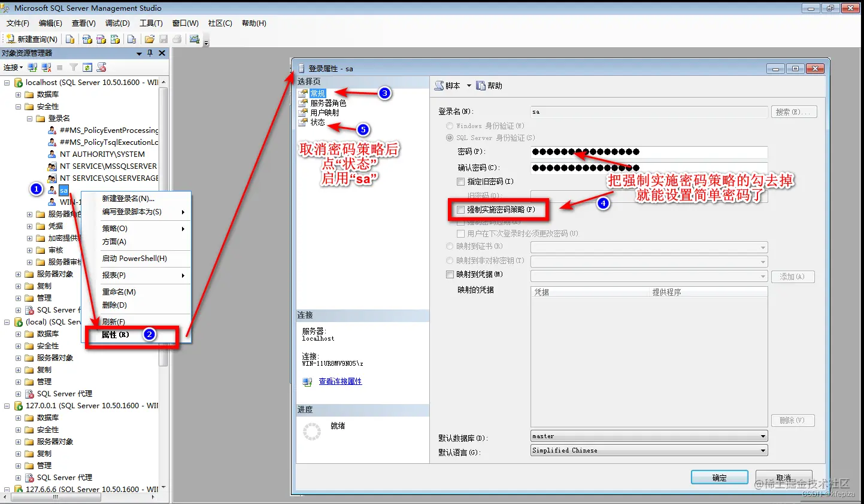Collapse the 127.0.0.1 server node

[7, 406]
